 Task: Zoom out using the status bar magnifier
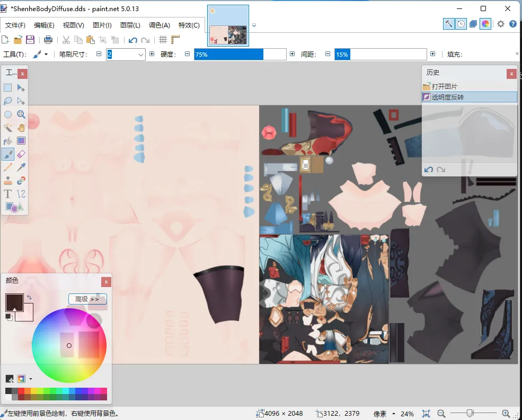pyautogui.click(x=441, y=414)
